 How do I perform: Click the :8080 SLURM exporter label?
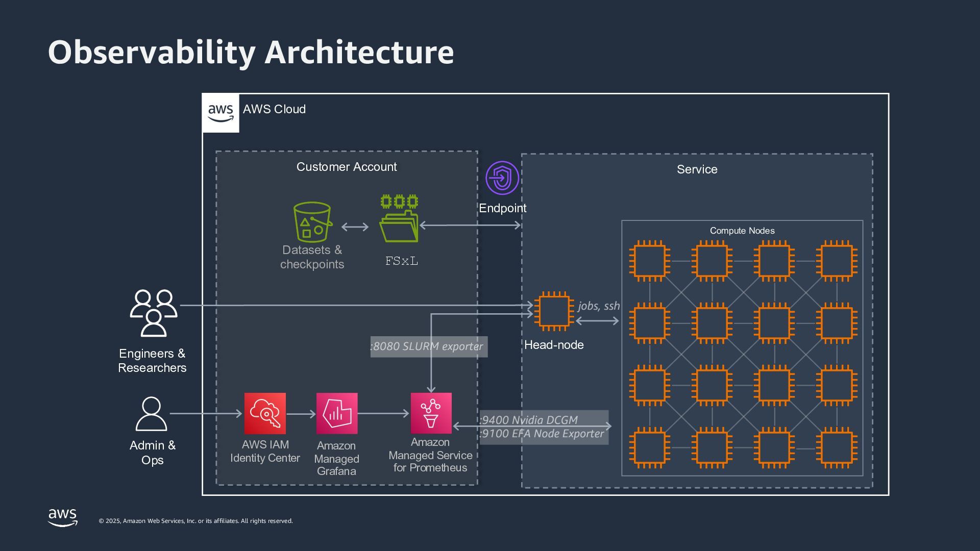coord(427,346)
